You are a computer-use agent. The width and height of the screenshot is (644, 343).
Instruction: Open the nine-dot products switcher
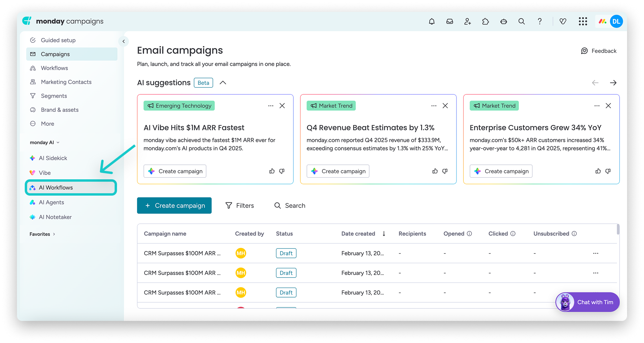click(583, 21)
